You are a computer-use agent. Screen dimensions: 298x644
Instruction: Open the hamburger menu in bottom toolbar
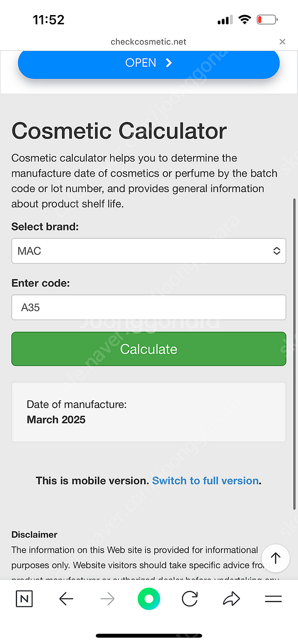(x=273, y=599)
